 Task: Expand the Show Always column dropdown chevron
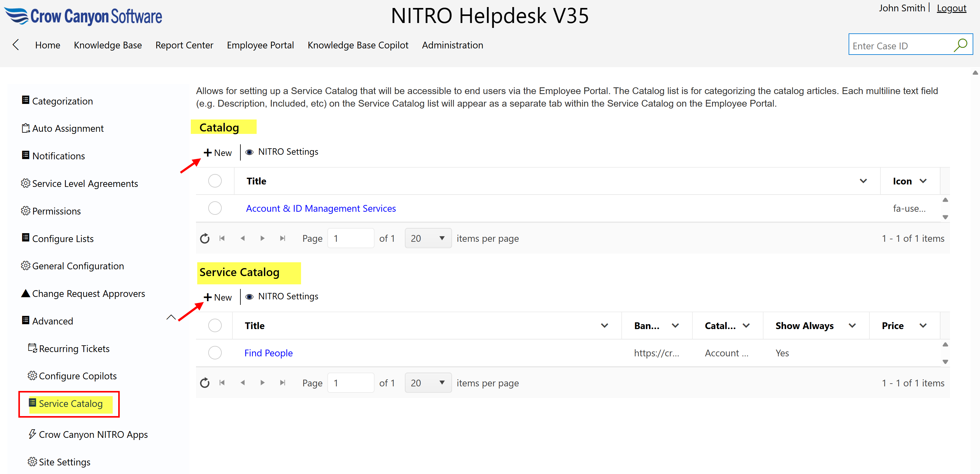[x=852, y=325]
